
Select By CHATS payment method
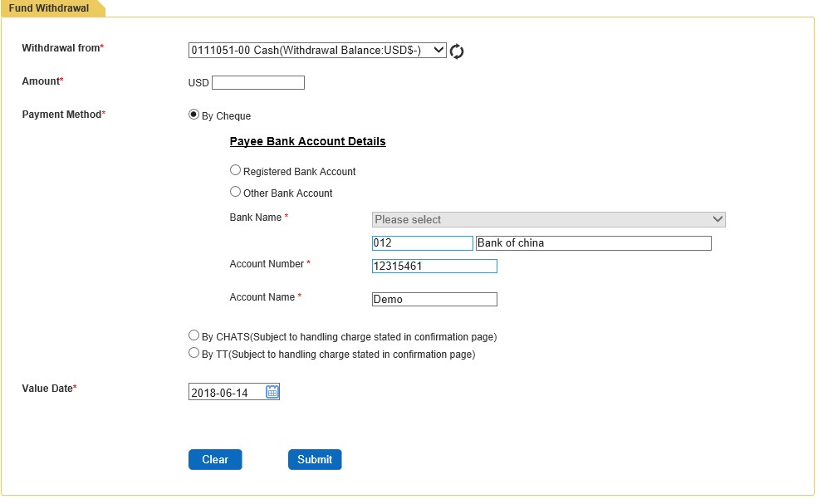tap(193, 335)
